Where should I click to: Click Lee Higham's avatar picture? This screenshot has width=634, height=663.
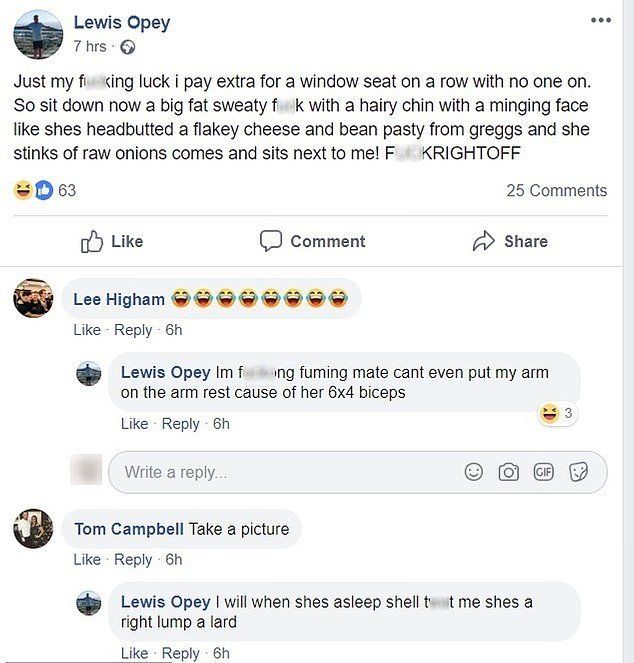[x=33, y=298]
